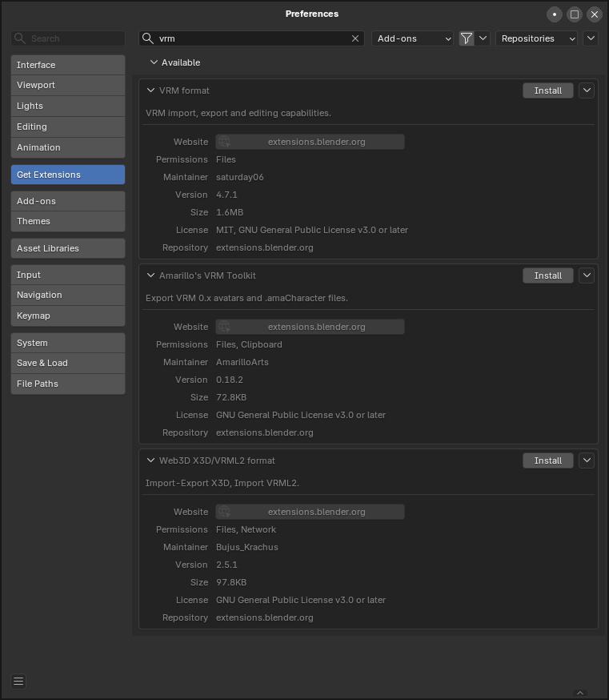Switch to the Keymap preferences tab

pos(68,316)
